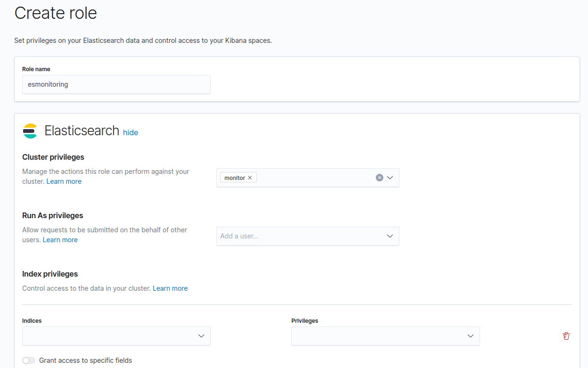588x368 pixels.
Task: Click the Add a user field
Action: point(297,236)
